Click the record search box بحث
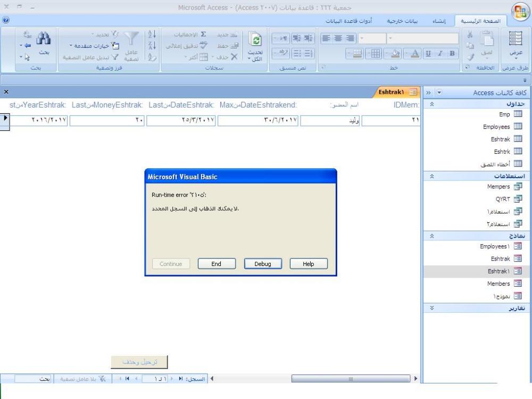Viewport: 532px width, 399px height. point(33,379)
